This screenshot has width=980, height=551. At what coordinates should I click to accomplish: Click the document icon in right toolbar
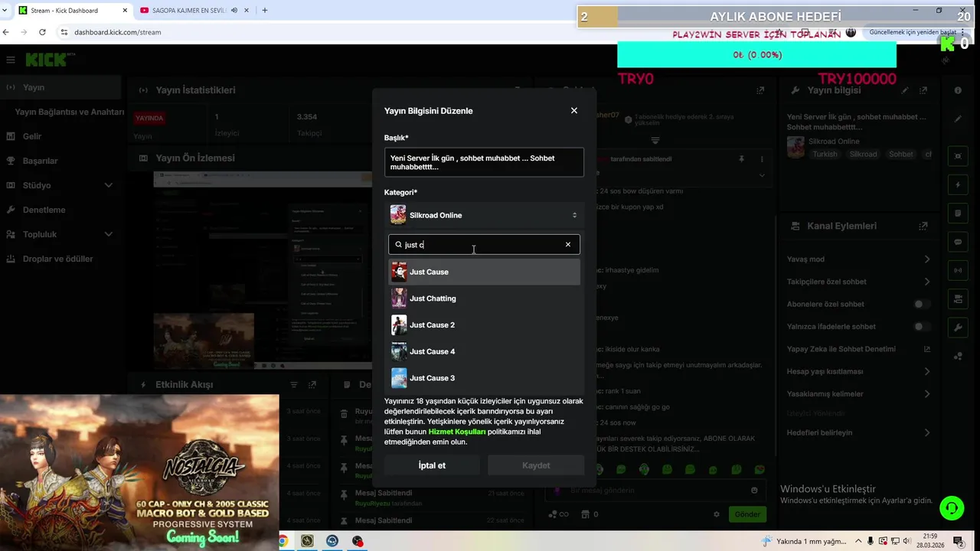(x=958, y=213)
